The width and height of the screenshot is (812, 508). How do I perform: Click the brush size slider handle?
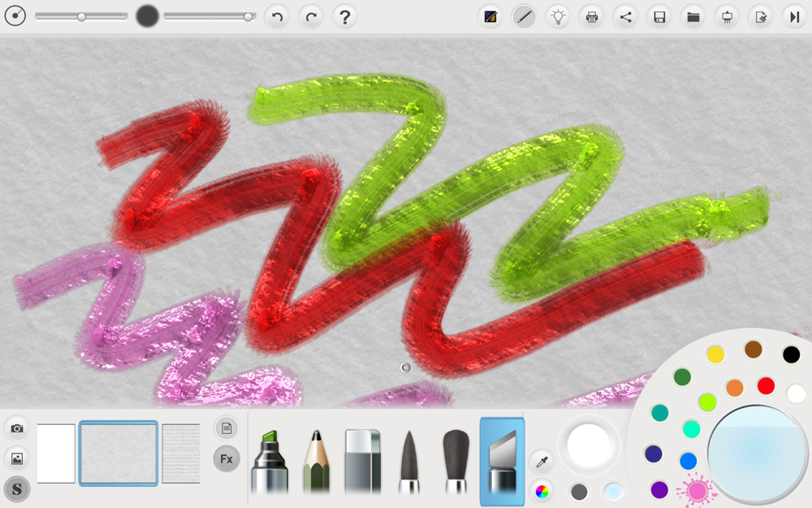click(x=81, y=16)
